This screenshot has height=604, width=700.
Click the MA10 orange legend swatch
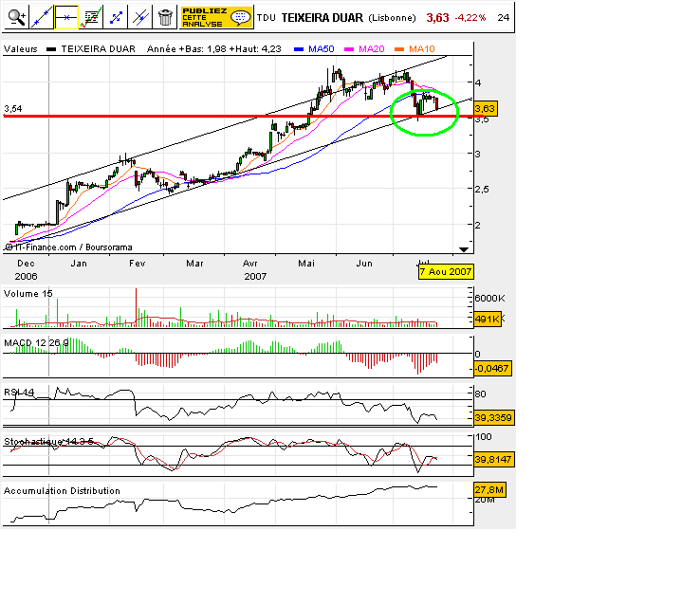tap(399, 49)
